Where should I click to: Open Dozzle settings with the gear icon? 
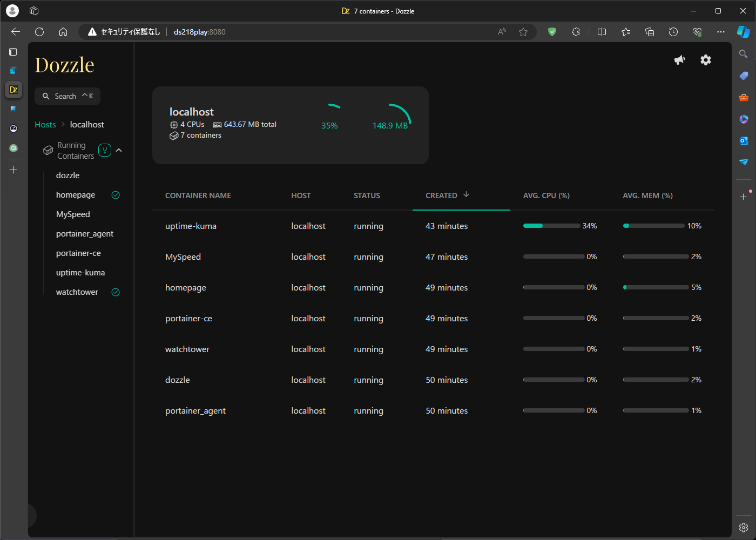point(705,60)
